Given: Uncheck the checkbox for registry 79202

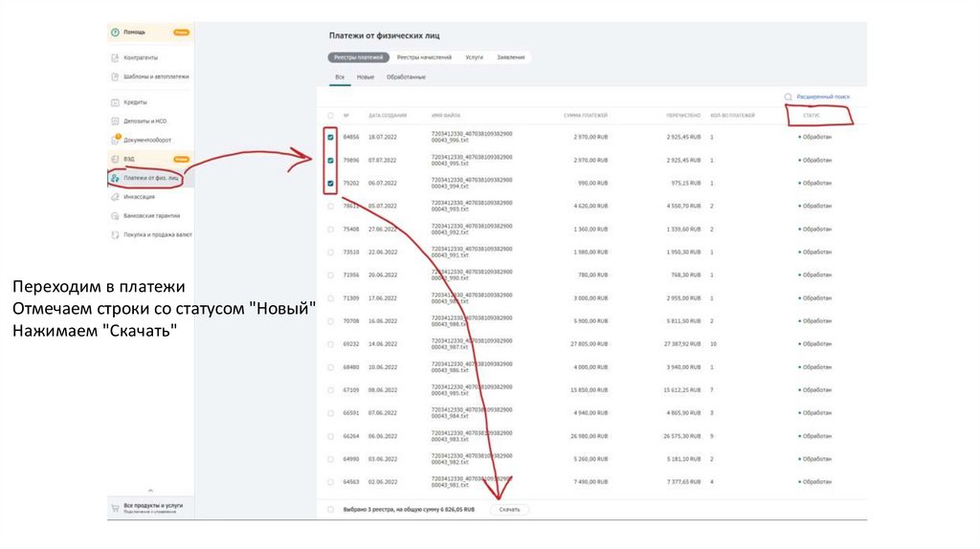Looking at the screenshot, I should click(330, 184).
